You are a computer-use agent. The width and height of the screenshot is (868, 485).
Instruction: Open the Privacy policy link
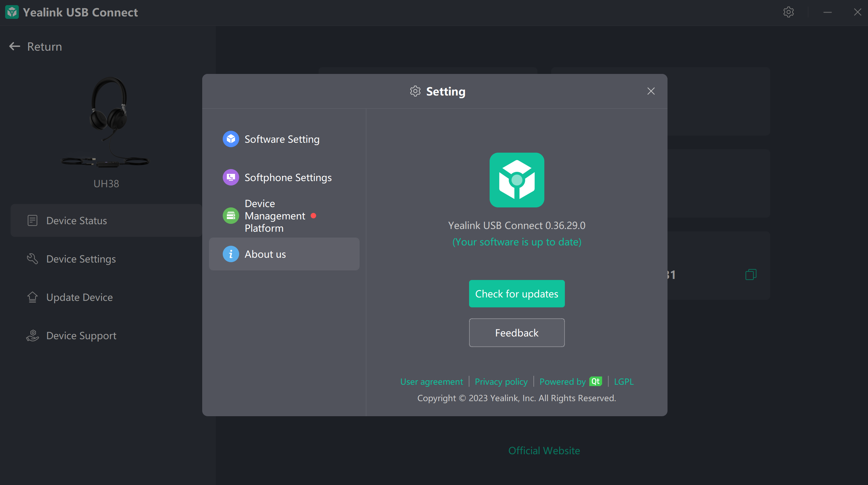(501, 381)
